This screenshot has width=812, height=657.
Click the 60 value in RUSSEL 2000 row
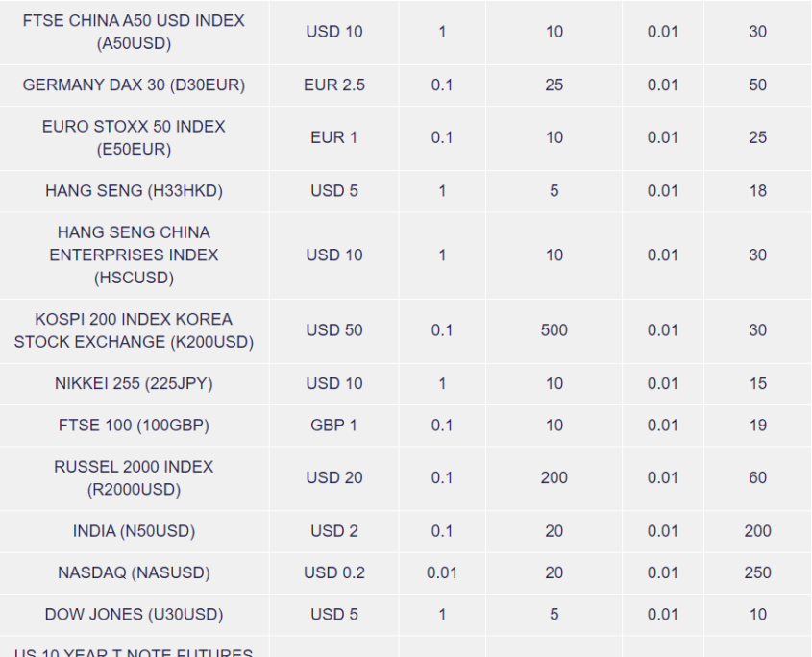pyautogui.click(x=757, y=478)
